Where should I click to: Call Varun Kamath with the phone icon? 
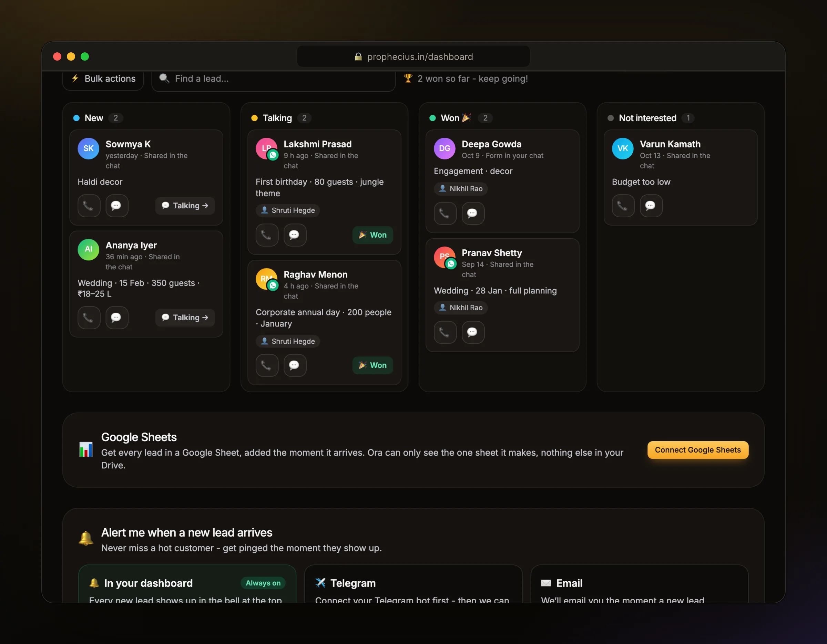(x=623, y=206)
